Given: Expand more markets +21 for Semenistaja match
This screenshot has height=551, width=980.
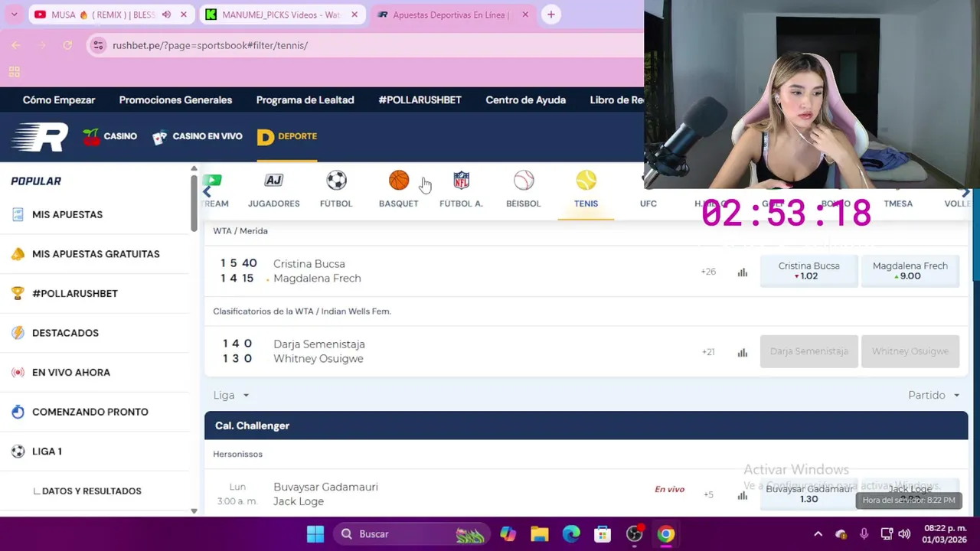Looking at the screenshot, I should [708, 352].
